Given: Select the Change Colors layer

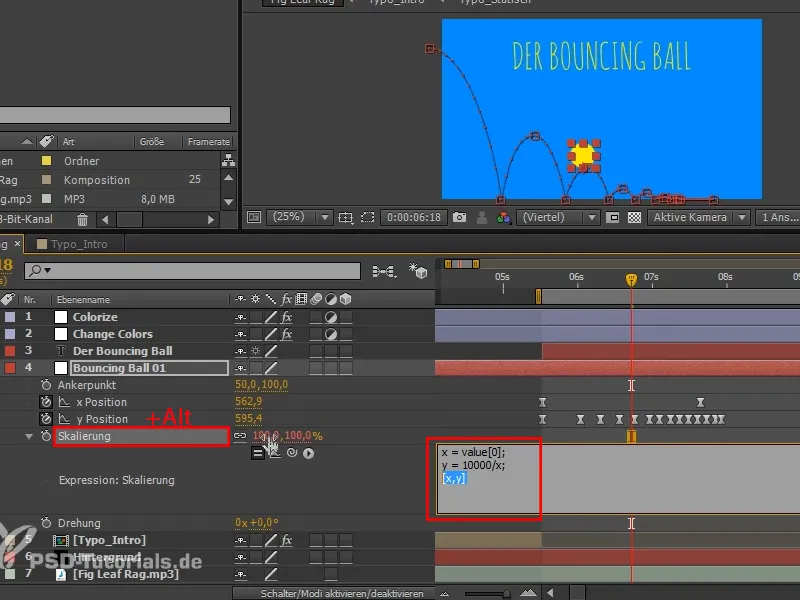Looking at the screenshot, I should point(113,334).
